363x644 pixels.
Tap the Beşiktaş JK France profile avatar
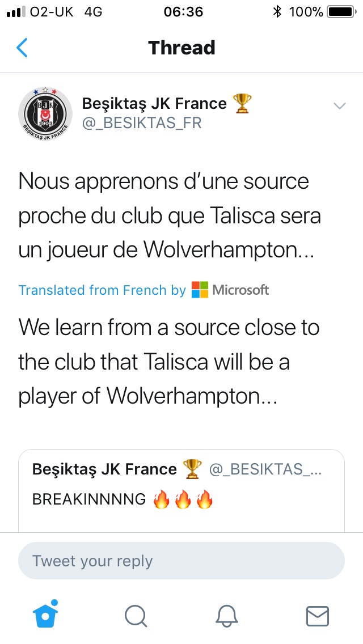coord(45,114)
